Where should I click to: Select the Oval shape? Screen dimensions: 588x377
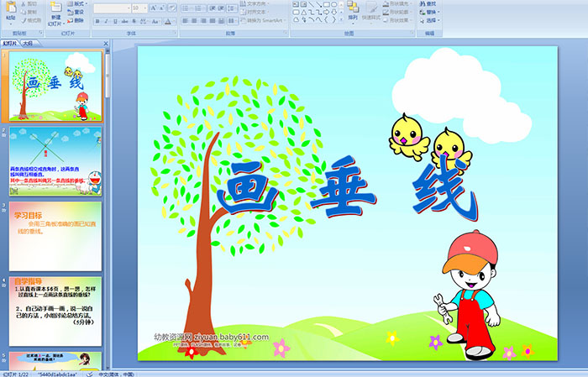click(333, 4)
